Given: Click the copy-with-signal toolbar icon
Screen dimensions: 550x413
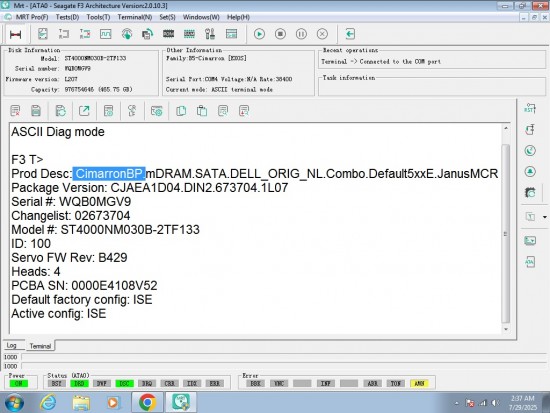Looking at the screenshot, I should 148,34.
